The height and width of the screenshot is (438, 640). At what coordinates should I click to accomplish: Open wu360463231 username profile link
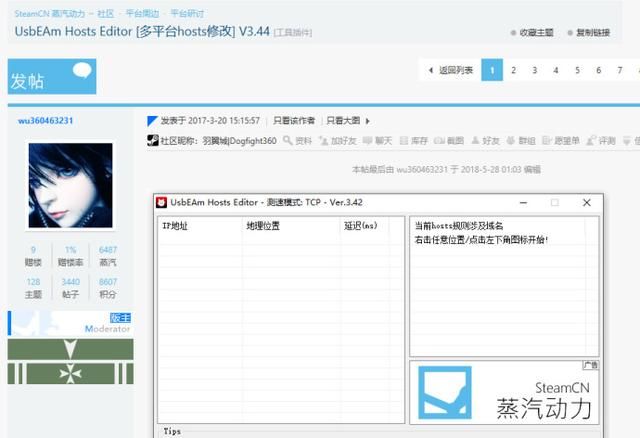coord(46,121)
